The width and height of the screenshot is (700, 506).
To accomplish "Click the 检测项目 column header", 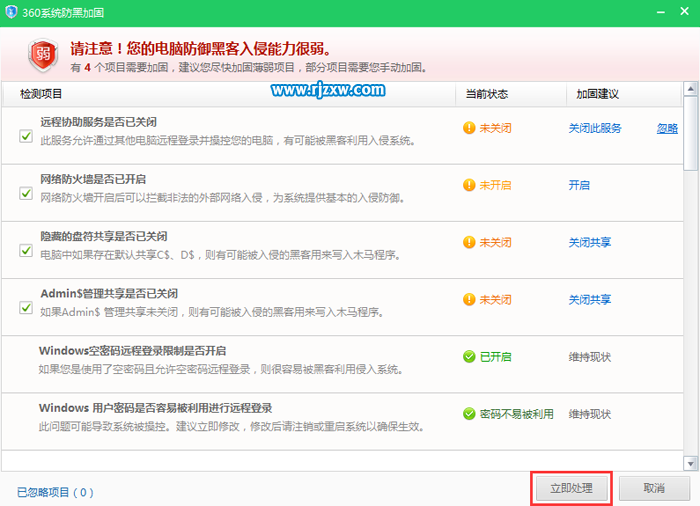I will pos(41,94).
